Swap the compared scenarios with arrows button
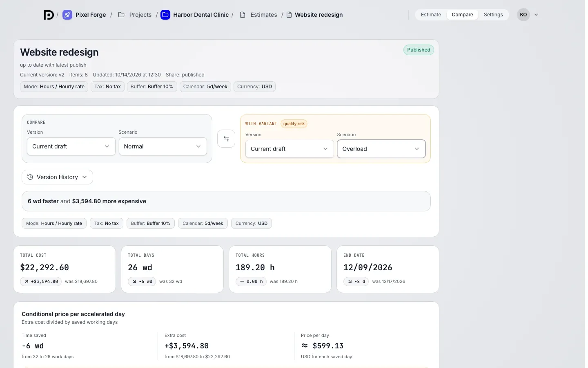Viewport: 588px width, 368px height. pyautogui.click(x=226, y=139)
